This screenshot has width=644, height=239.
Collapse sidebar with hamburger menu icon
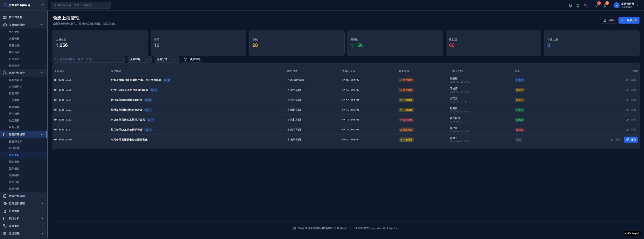coord(43,5)
